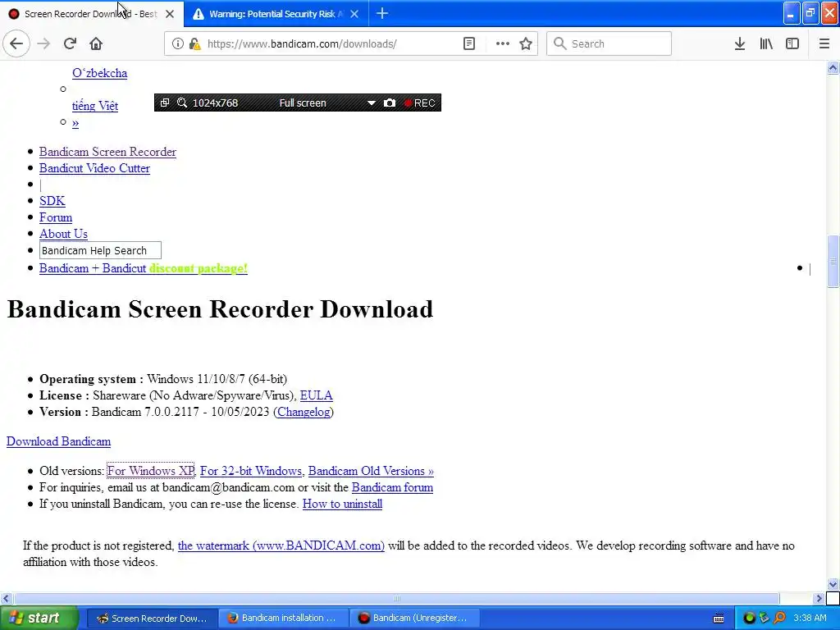Open the Library icon in toolbar

coord(766,44)
